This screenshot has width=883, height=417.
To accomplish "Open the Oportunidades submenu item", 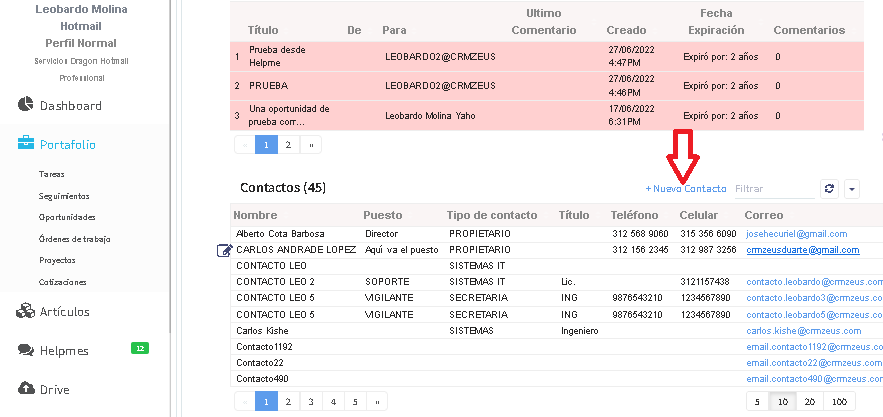I will tap(67, 217).
